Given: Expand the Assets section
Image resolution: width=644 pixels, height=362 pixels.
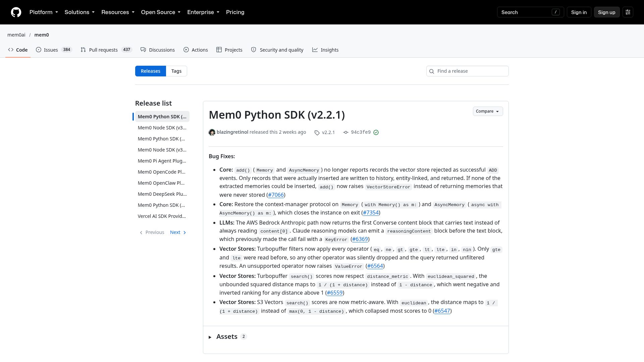Looking at the screenshot, I should (x=227, y=337).
